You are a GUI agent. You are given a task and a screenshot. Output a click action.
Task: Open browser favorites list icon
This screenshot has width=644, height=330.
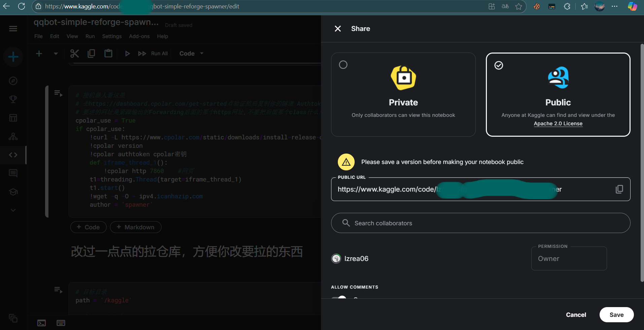click(x=584, y=6)
